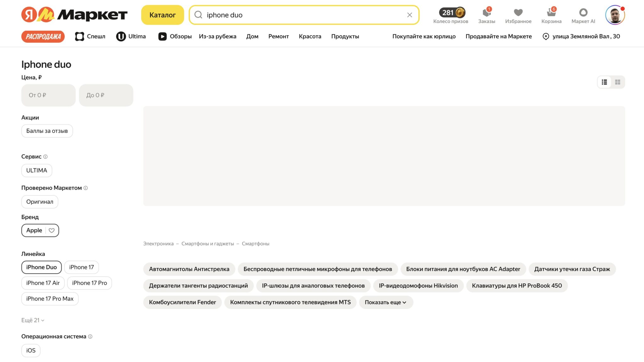Click the delivery address location pin

546,36
